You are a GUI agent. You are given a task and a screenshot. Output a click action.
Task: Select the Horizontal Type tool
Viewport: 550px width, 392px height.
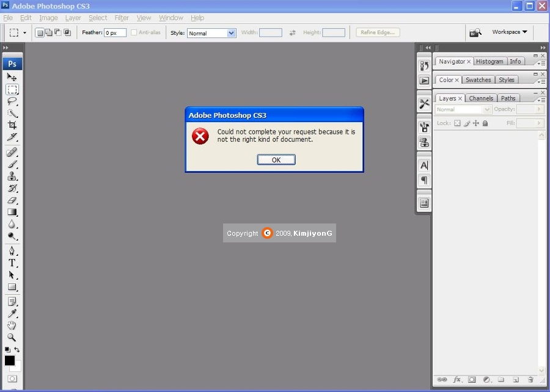click(12, 263)
